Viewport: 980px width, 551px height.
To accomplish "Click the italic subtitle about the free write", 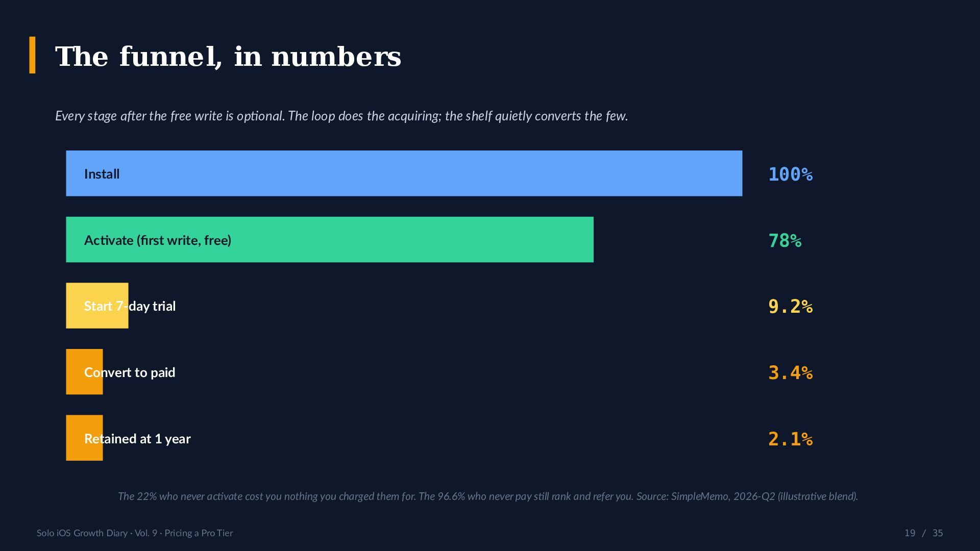I will [x=341, y=116].
